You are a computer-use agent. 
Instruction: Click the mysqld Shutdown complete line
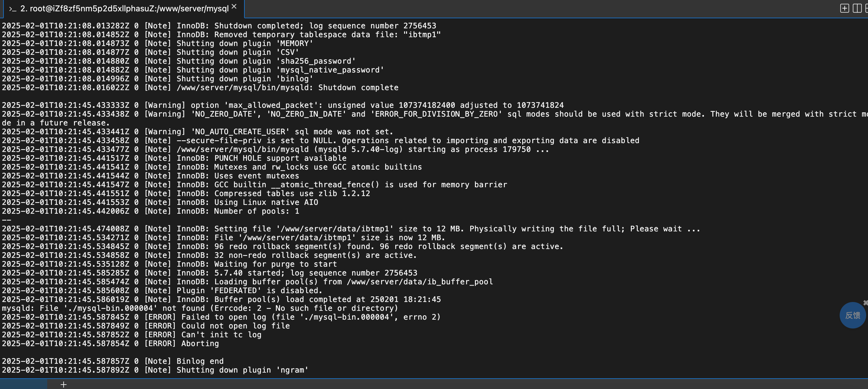click(200, 88)
